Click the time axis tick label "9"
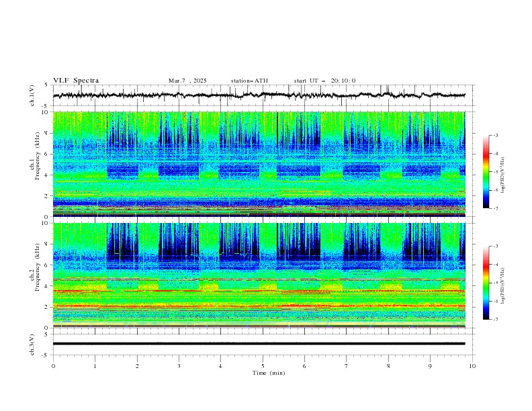Viewport: 532px width, 411px height. coord(430,366)
